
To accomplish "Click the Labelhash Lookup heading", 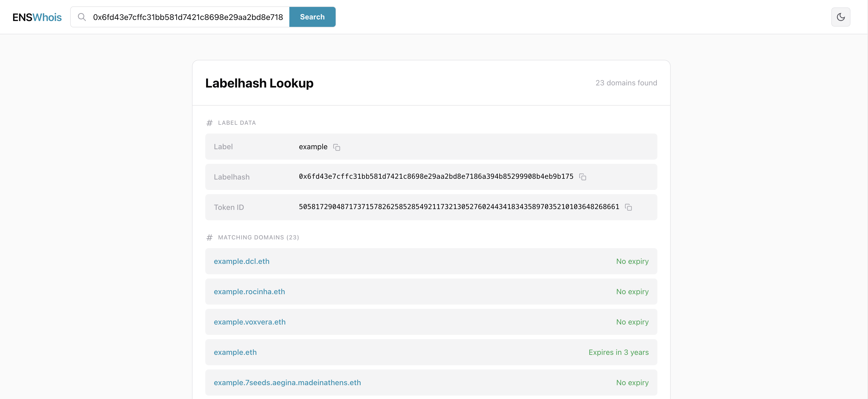I will click(259, 83).
